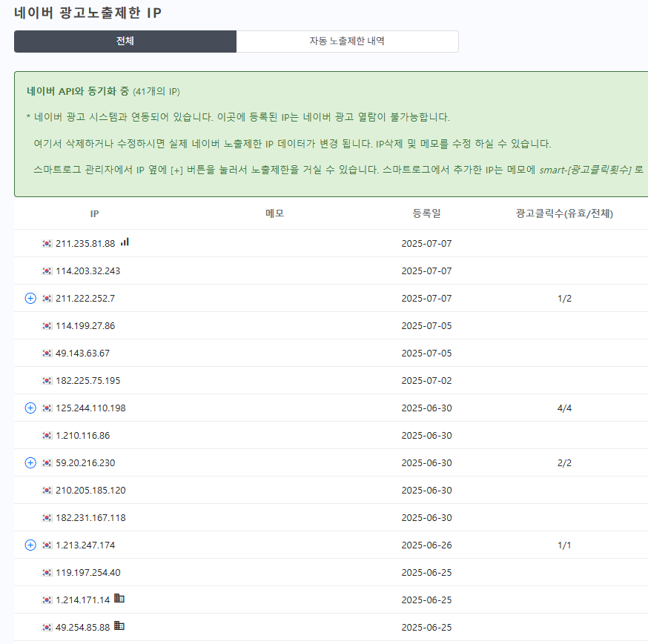
Task: Select IP address 211.222.252.7
Action: coord(85,298)
